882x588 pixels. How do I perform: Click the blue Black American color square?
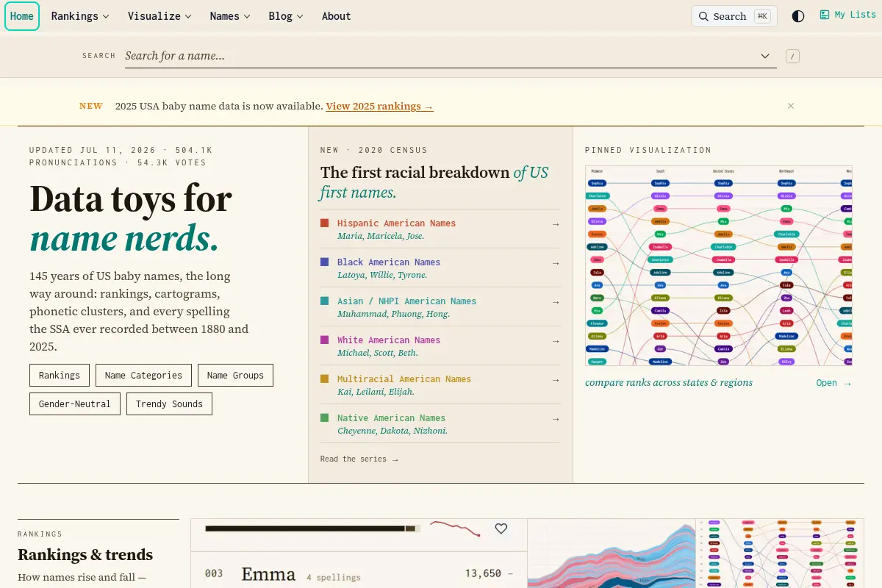point(324,262)
